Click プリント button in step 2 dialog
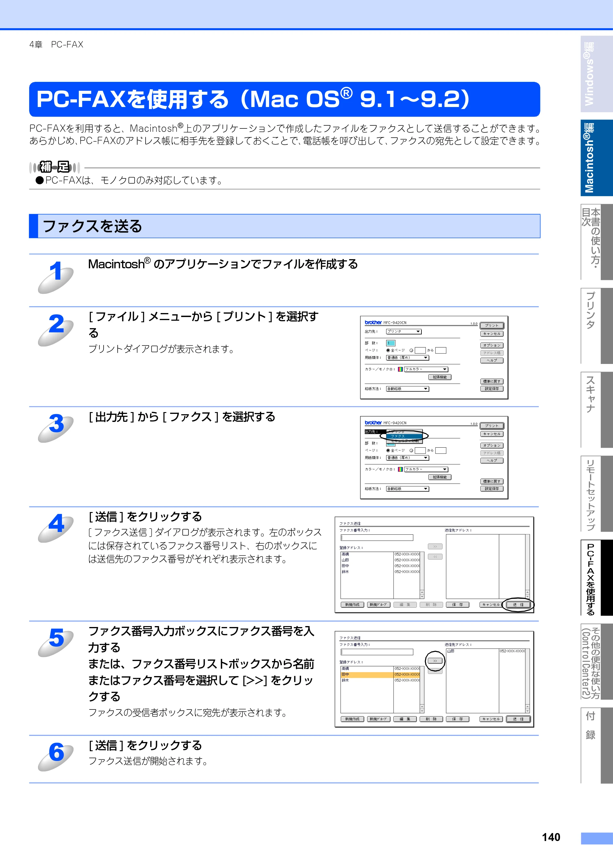Viewport: 613px width, 868px height. tap(492, 326)
